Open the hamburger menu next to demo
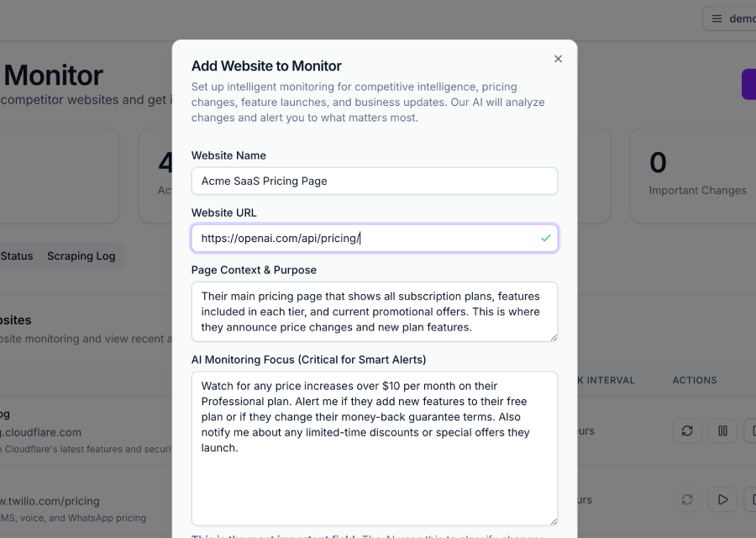Screen dimensions: 756x538 [717, 18]
